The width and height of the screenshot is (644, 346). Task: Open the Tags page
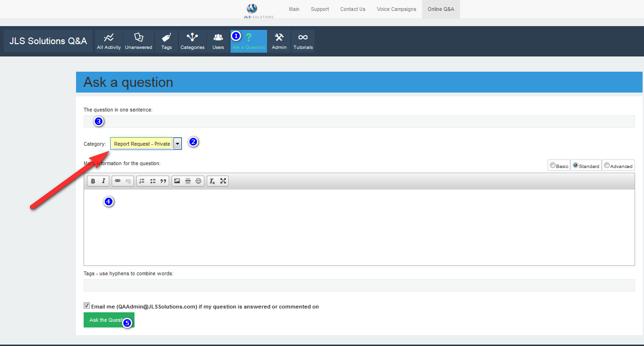tap(166, 41)
